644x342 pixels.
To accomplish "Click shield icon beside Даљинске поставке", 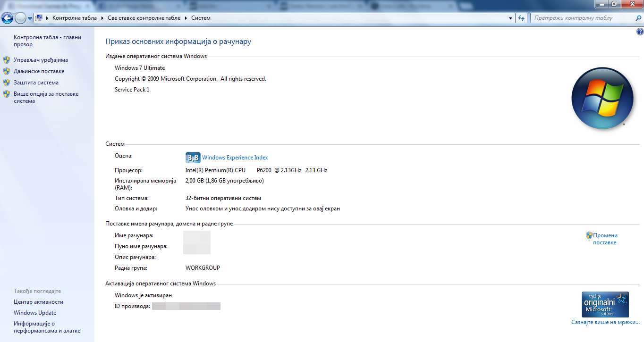I will (7, 71).
